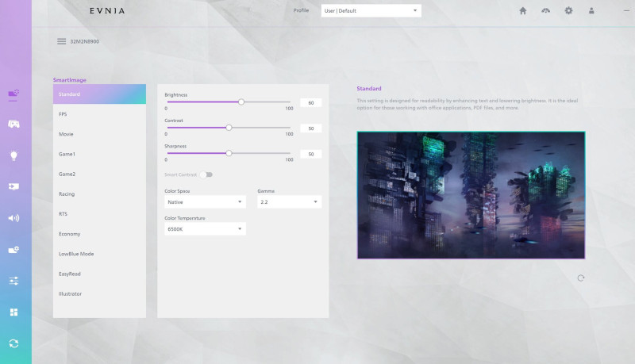Open the gauge dashboard icon in header
The width and height of the screenshot is (635, 364).
pyautogui.click(x=546, y=11)
